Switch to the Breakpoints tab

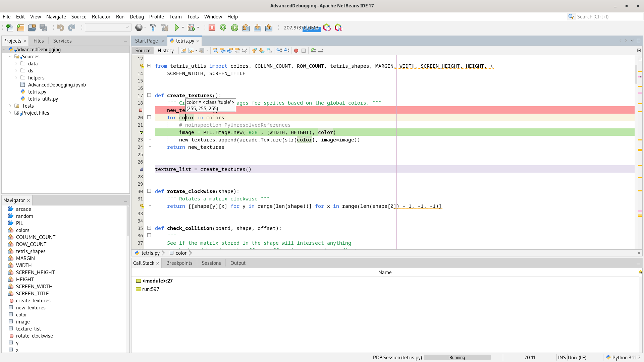pyautogui.click(x=179, y=263)
